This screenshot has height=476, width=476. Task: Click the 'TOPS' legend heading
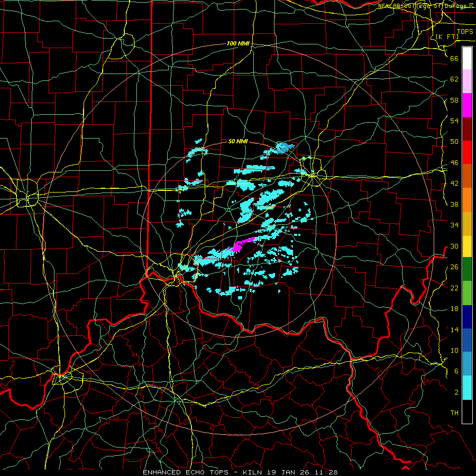pos(465,32)
